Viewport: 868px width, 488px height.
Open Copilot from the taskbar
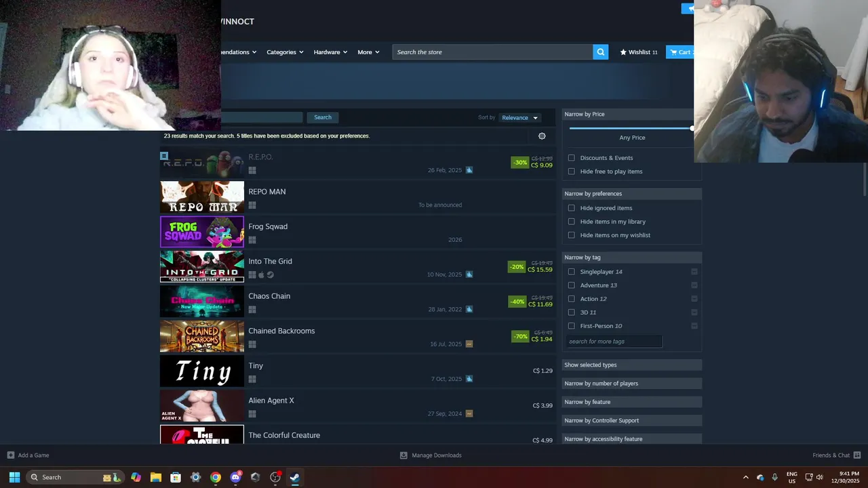tap(136, 477)
